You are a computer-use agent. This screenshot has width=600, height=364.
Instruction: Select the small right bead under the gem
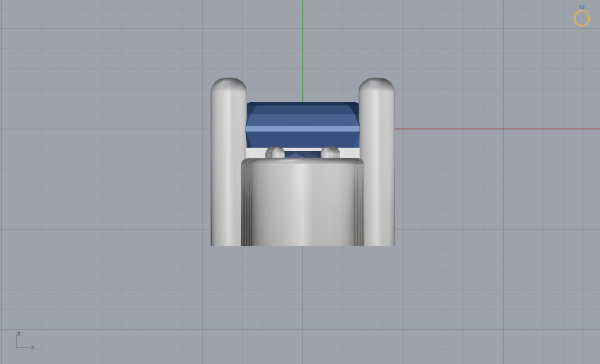pyautogui.click(x=330, y=153)
